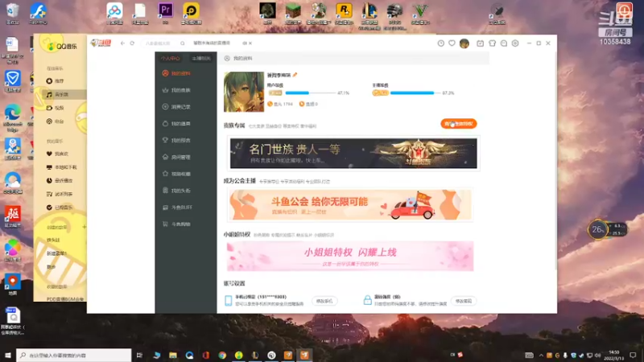This screenshot has width=644, height=362.
Task: Open the heart My Favorites in QQ Music
Action: (x=57, y=154)
